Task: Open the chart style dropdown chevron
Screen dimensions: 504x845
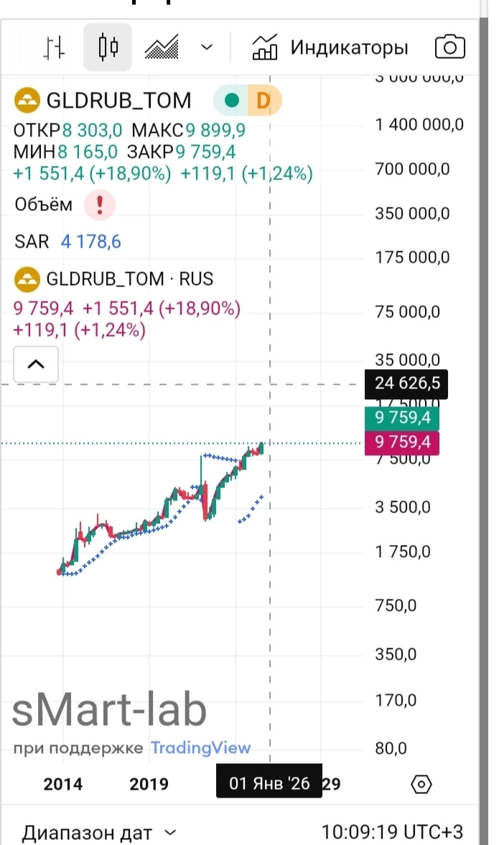Action: [207, 47]
